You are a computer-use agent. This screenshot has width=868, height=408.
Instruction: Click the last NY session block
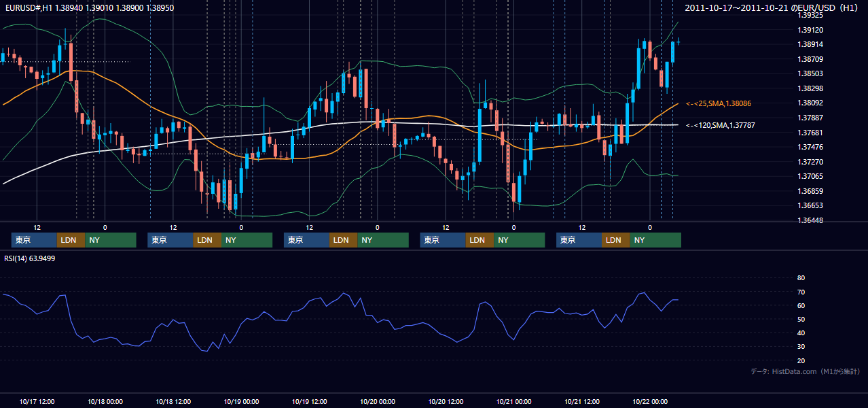655,240
